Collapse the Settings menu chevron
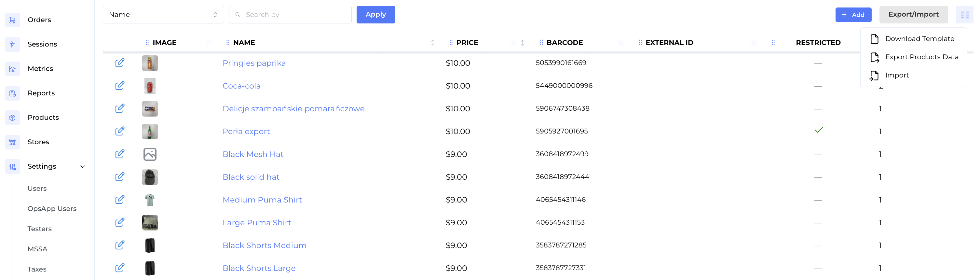The image size is (980, 280). point(83,167)
